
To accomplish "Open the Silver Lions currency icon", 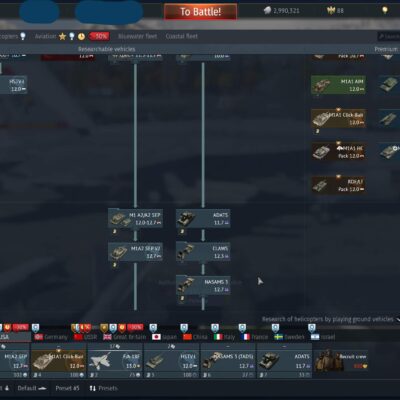I will click(x=267, y=11).
